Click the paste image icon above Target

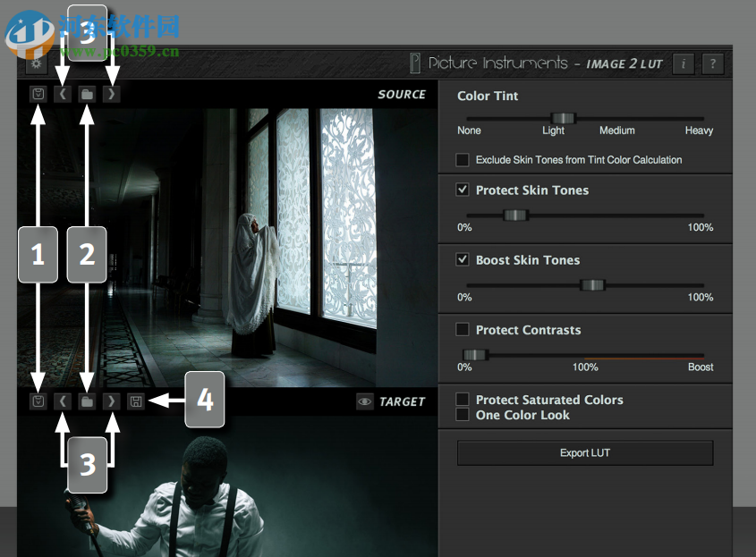click(x=38, y=401)
